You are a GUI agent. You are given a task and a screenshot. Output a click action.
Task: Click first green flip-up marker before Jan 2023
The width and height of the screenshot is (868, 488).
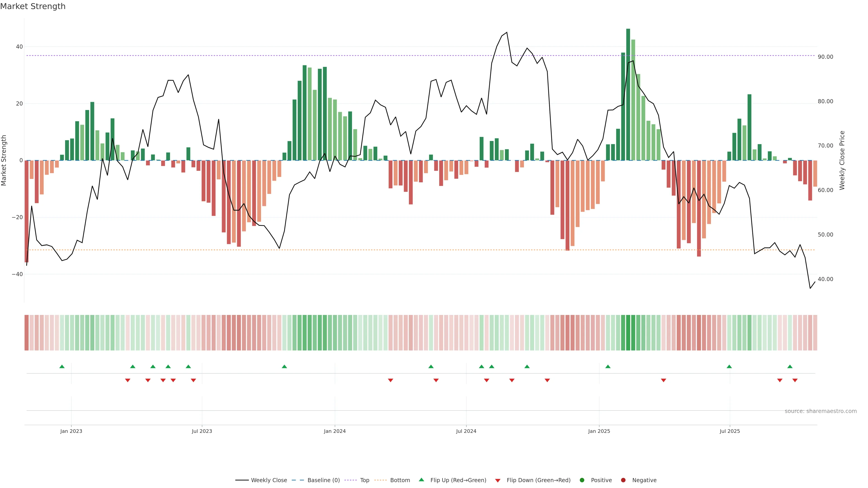tap(62, 366)
